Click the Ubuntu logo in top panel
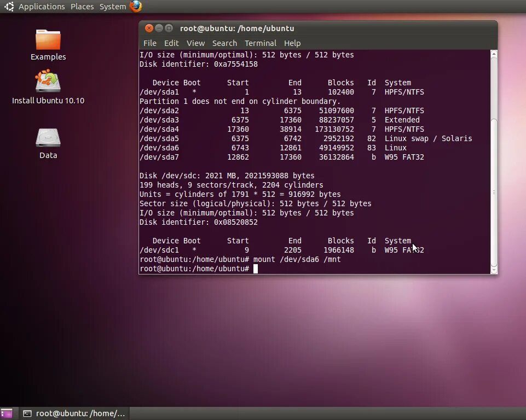 (9, 7)
